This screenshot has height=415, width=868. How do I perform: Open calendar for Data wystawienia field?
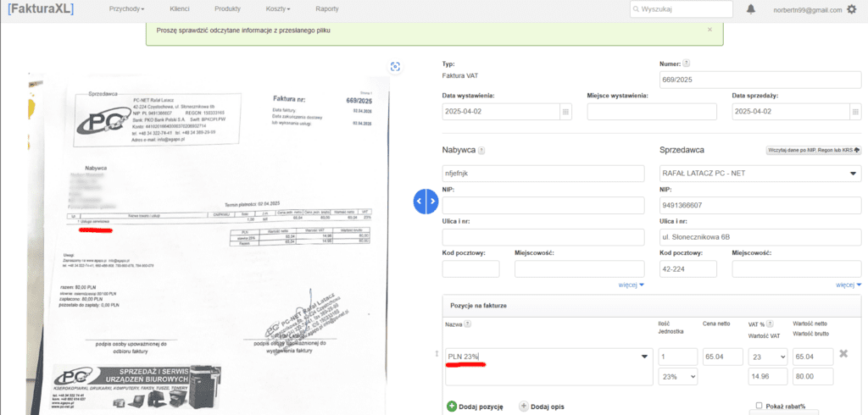[x=565, y=112]
